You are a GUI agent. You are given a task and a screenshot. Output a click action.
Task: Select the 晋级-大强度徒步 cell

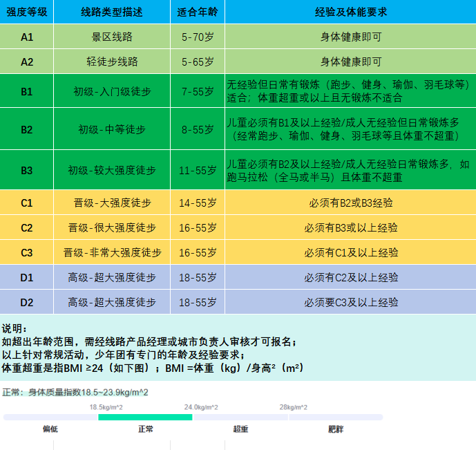pyautogui.click(x=111, y=203)
